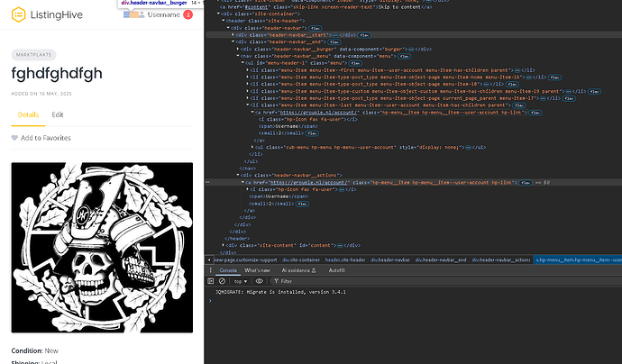Select div.header-navbar__end in breadcrumb bar
The height and width of the screenshot is (364, 622).
coord(441,259)
